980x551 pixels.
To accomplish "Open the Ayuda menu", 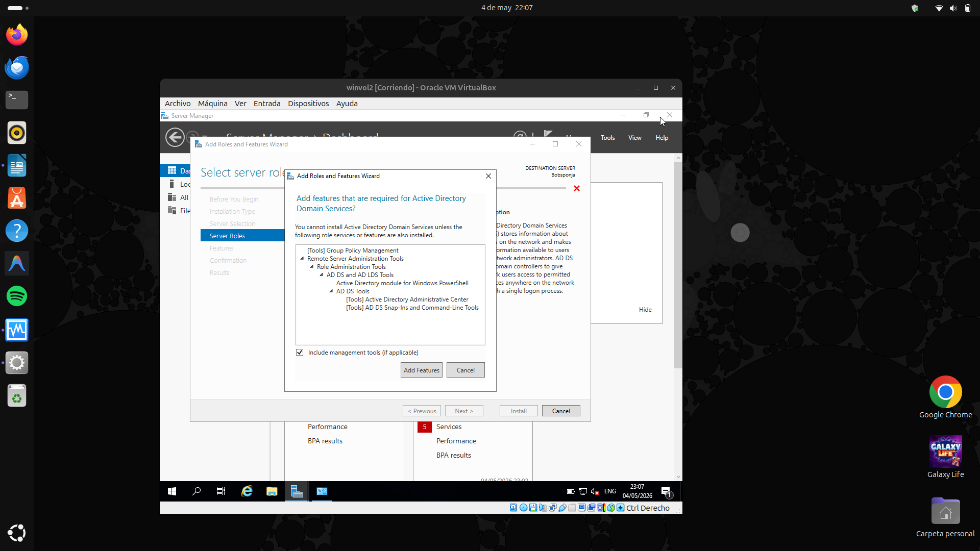I will pos(347,104).
